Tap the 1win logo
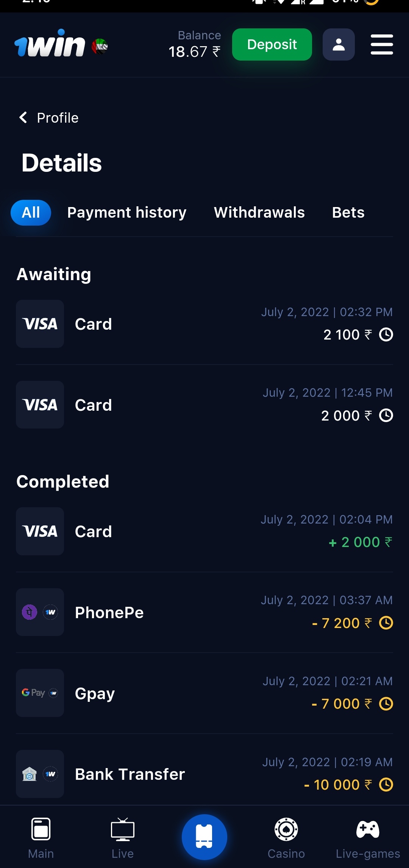This screenshot has height=868, width=409. 50,44
